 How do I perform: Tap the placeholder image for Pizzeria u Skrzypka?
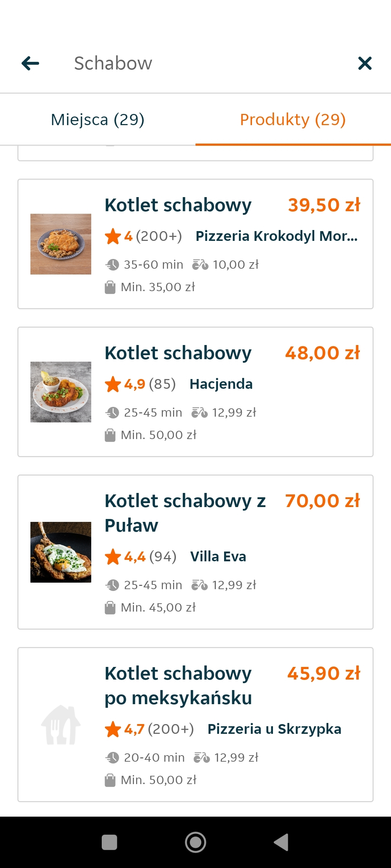point(61,725)
